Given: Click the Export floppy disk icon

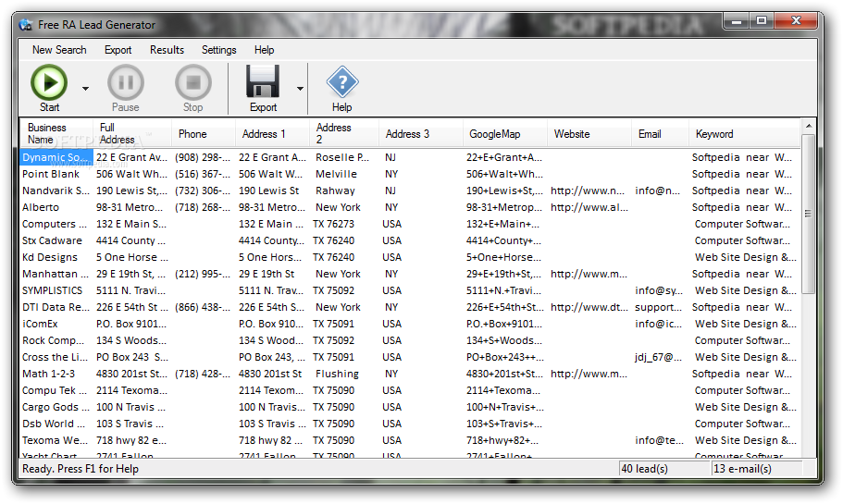Looking at the screenshot, I should pos(263,81).
